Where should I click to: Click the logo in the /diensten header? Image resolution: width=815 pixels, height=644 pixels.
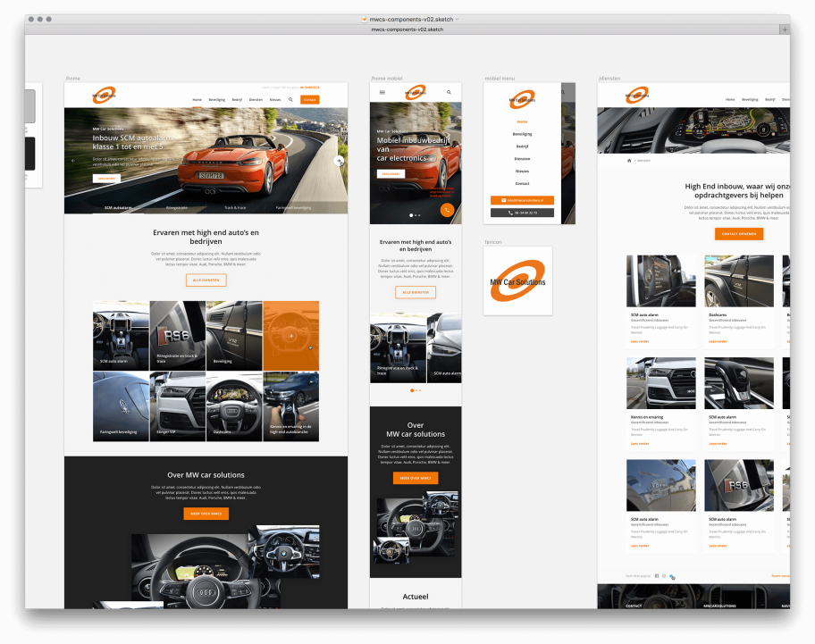pyautogui.click(x=636, y=95)
